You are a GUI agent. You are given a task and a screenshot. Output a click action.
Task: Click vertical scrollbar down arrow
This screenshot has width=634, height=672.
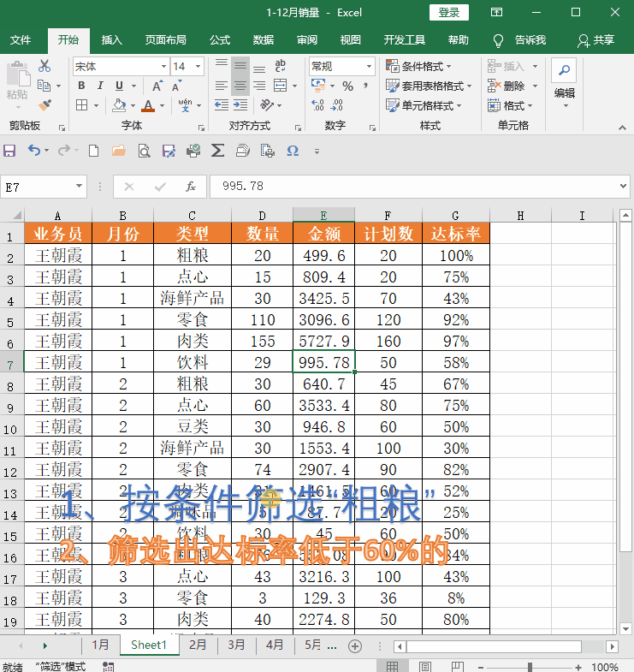click(625, 629)
